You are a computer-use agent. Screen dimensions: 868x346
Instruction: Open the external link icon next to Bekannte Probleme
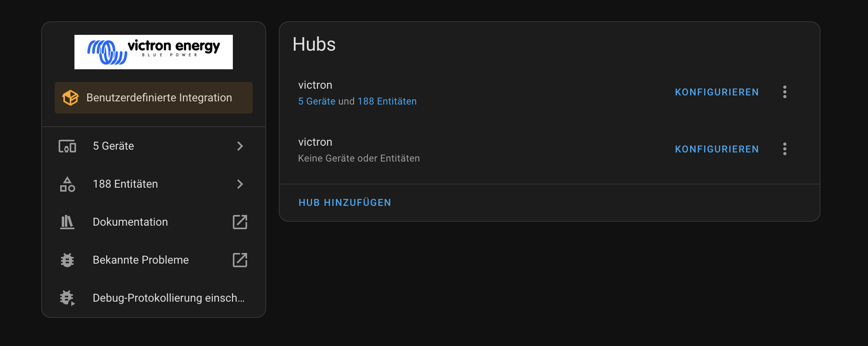240,260
